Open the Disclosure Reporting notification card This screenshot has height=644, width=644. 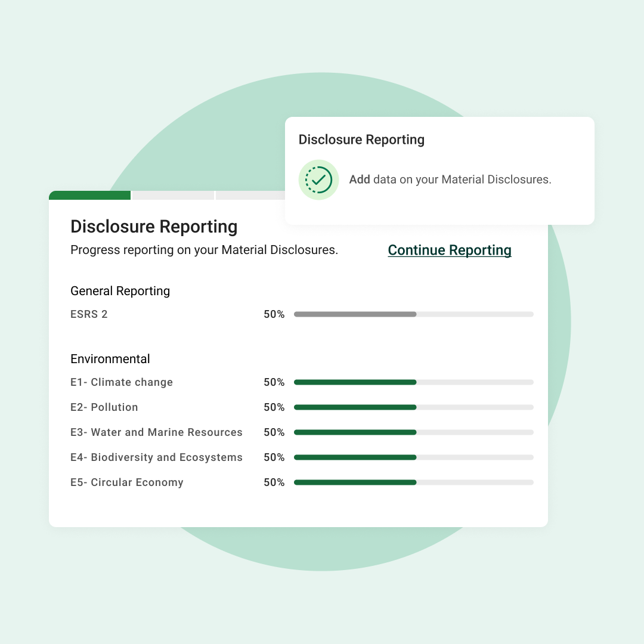[440, 171]
